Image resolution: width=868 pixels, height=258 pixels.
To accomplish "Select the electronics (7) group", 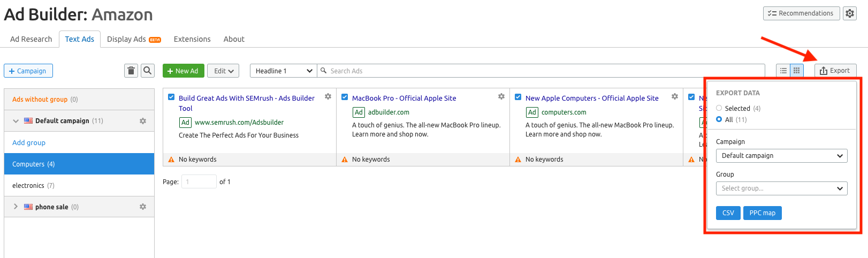I will (x=79, y=185).
